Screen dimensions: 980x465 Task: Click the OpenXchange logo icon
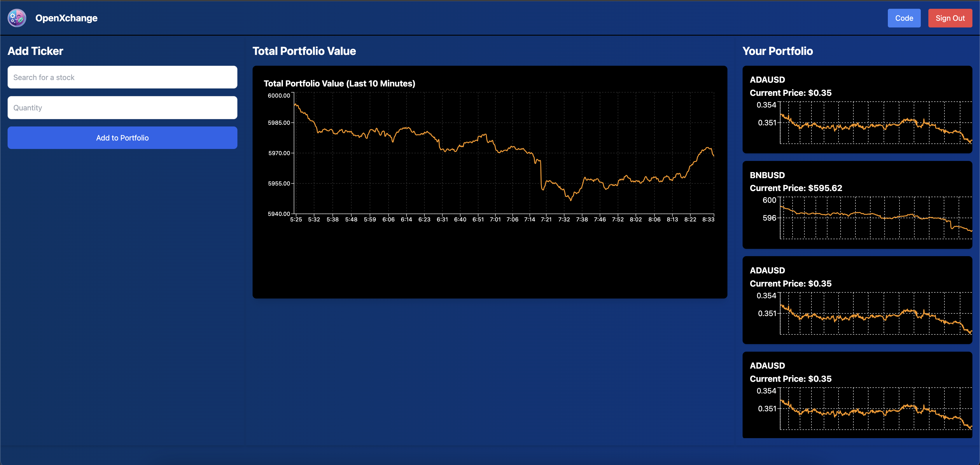[17, 18]
